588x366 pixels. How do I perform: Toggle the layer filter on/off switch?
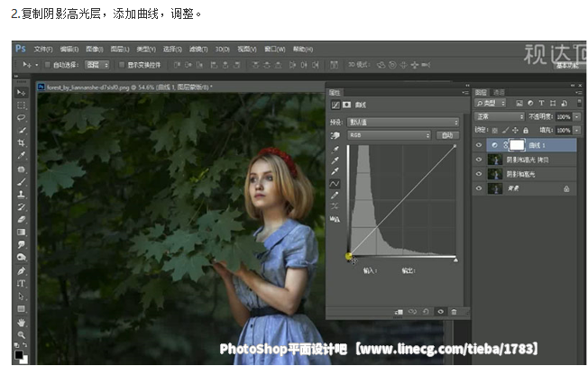[579, 103]
